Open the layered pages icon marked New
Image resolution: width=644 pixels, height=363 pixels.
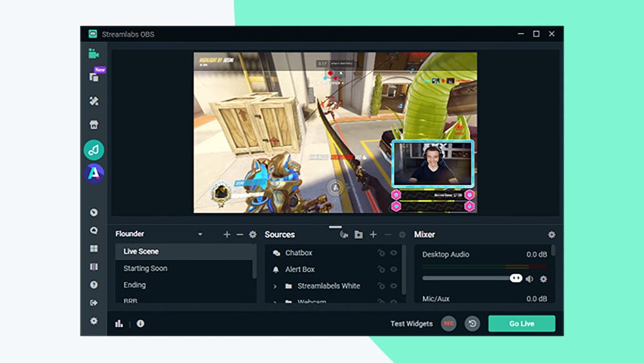pyautogui.click(x=94, y=77)
